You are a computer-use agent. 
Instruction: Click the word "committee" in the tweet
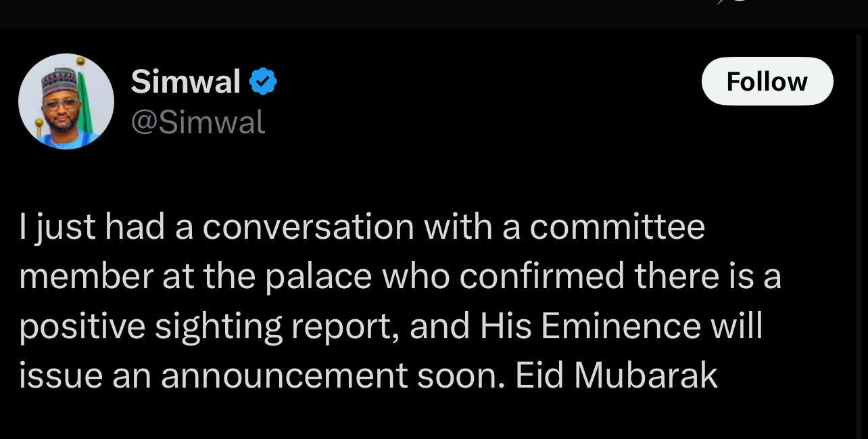click(x=617, y=227)
